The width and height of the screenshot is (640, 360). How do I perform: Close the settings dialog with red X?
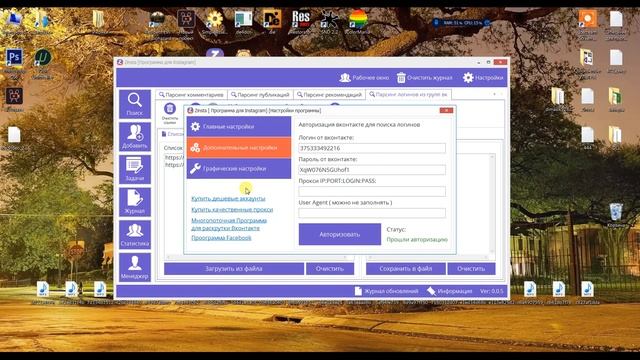point(446,110)
